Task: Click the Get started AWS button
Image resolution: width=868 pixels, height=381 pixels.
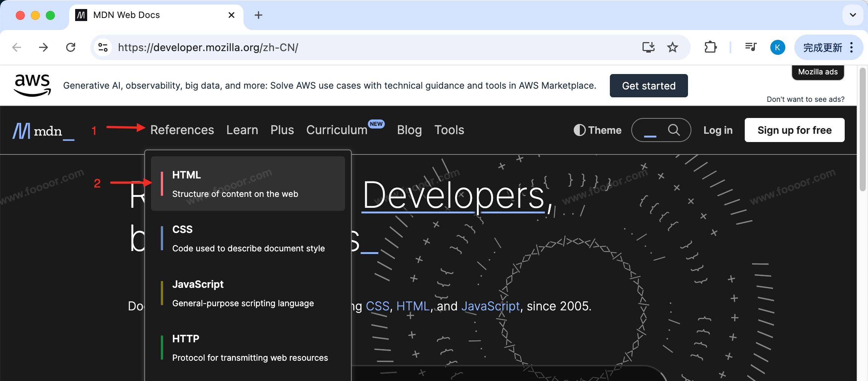Action: click(649, 86)
